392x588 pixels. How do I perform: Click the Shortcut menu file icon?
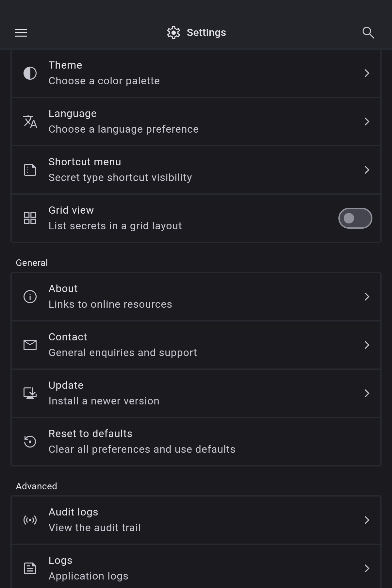tap(30, 170)
